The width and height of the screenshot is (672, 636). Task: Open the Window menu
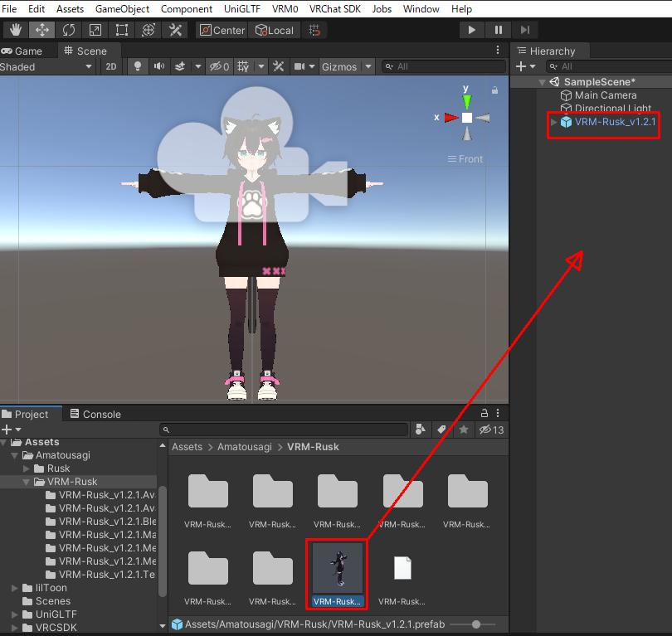pyautogui.click(x=421, y=9)
